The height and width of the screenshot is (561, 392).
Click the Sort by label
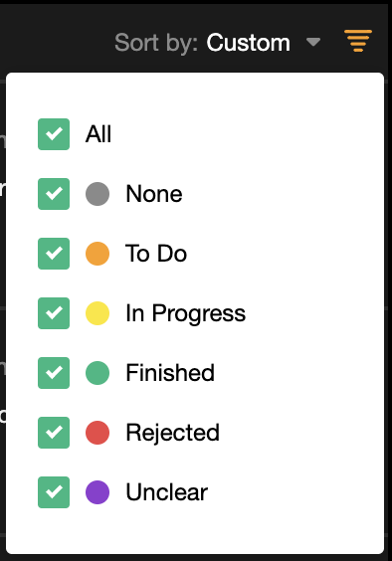(156, 44)
